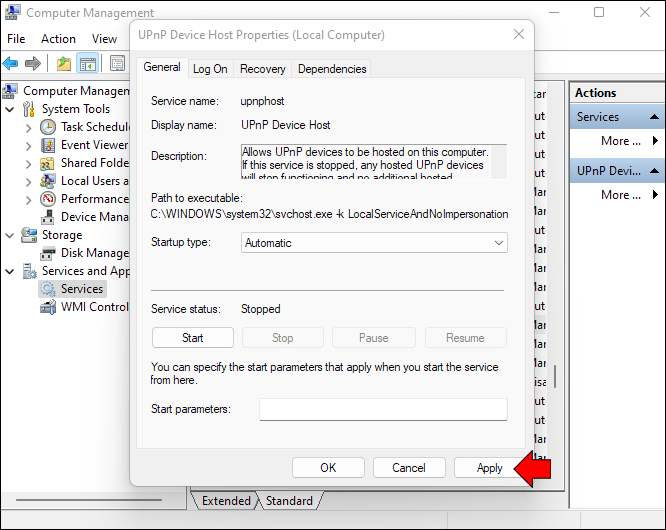Open the File menu
The image size is (666, 530).
(16, 39)
